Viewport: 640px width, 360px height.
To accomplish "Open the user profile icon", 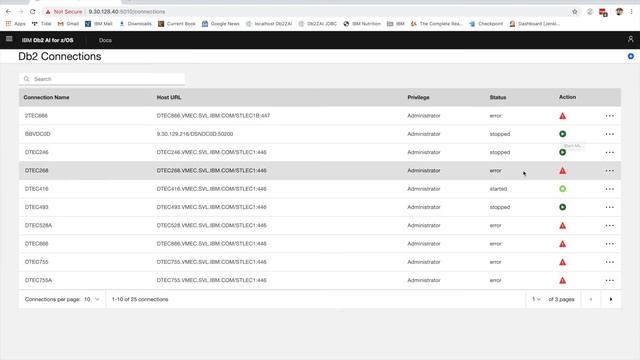I will (x=631, y=39).
